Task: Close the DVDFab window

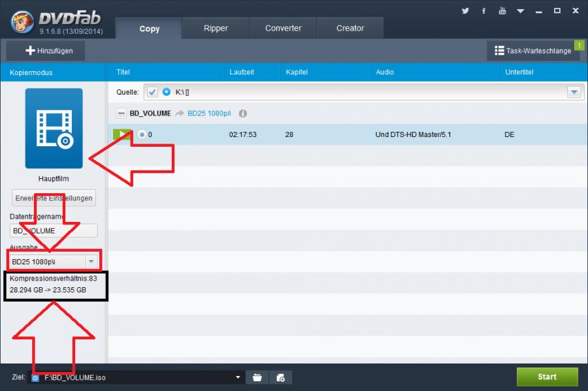Action: [x=576, y=11]
